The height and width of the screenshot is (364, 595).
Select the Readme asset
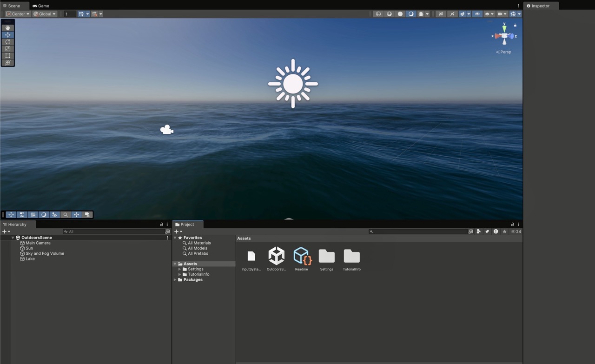(301, 259)
